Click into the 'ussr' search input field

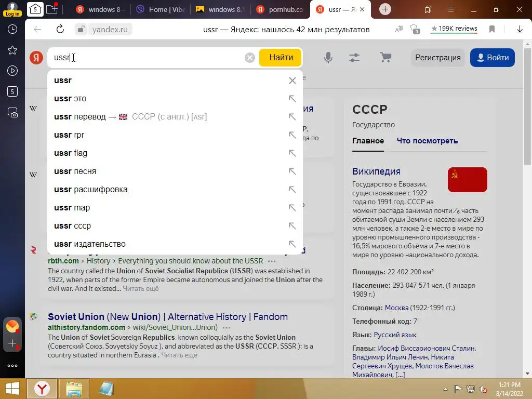click(x=146, y=58)
